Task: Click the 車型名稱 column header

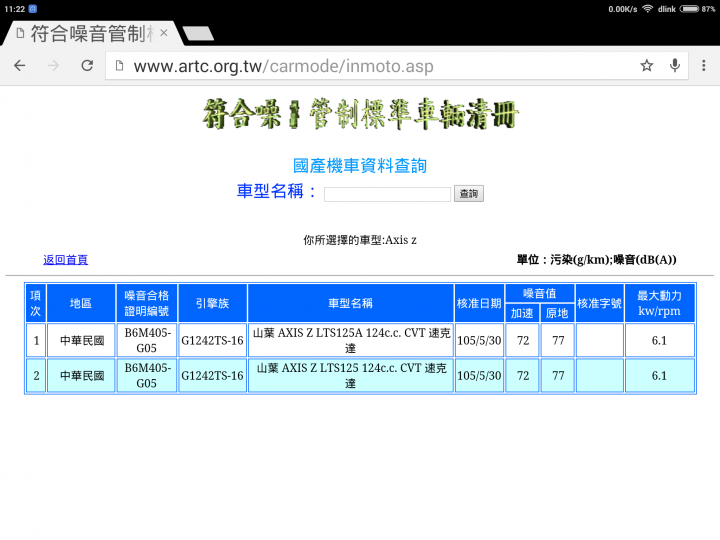Action: pyautogui.click(x=350, y=303)
